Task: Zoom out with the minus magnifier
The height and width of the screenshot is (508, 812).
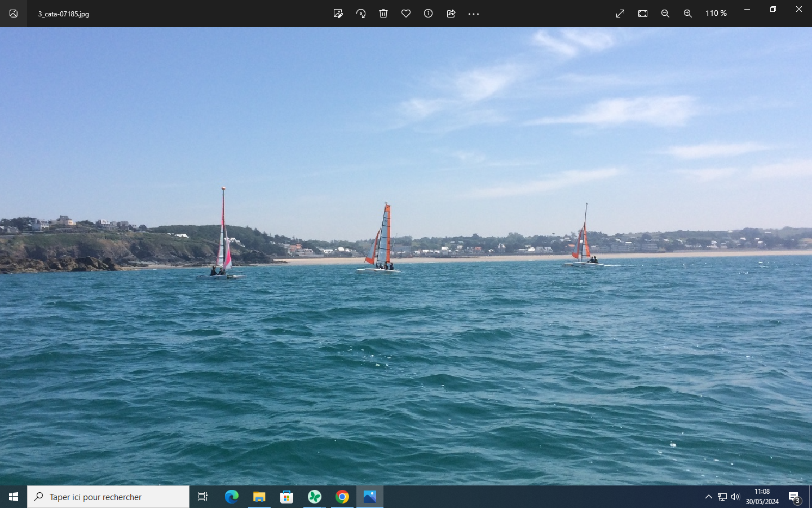Action: [665, 14]
